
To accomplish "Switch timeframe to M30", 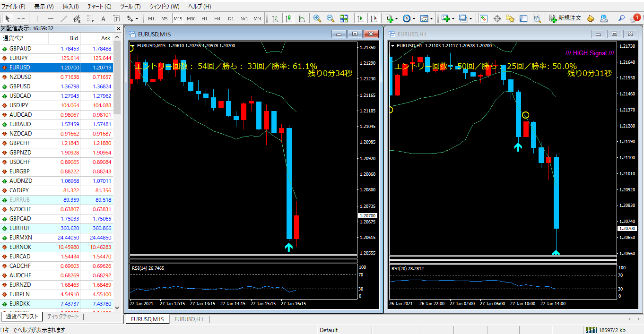I will coord(191,18).
